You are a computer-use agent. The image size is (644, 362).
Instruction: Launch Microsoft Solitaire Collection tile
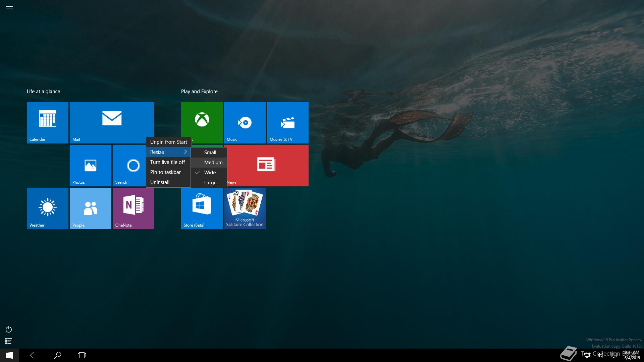[x=245, y=208]
